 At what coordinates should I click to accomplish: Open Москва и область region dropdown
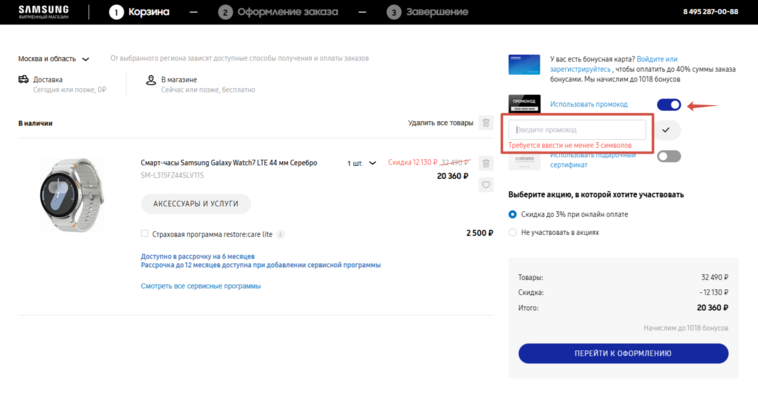point(54,59)
